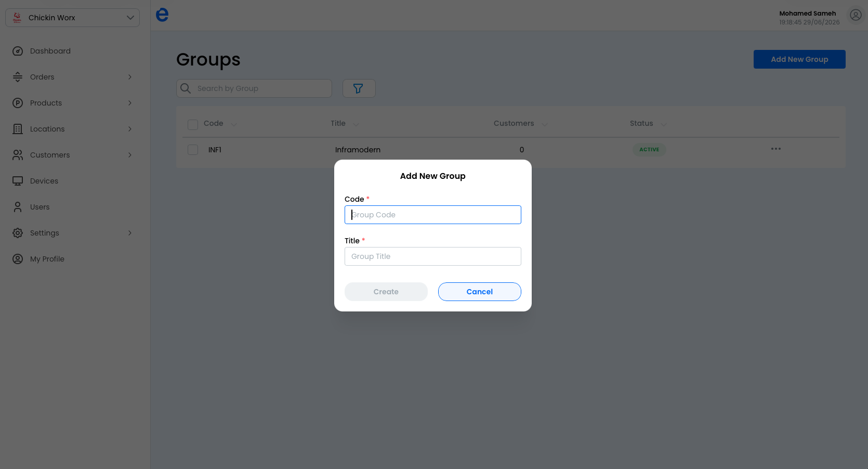
Task: Click the My Profile avatar icon
Action: pyautogui.click(x=18, y=259)
